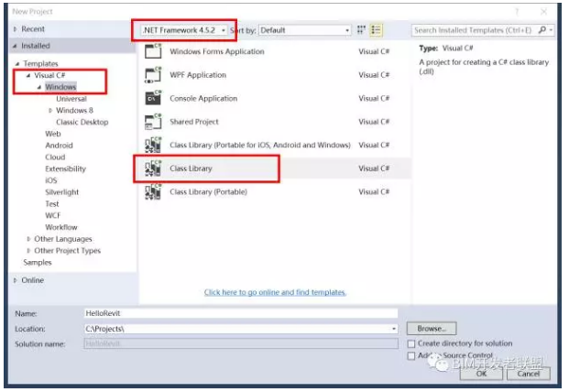Open the .NET Framework version dropdown

pos(183,30)
